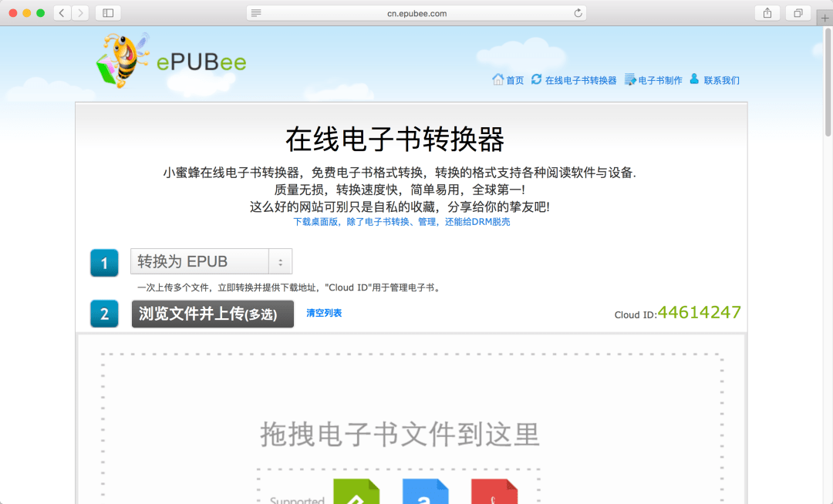Click 浏览文件并上传(多选) upload button

click(213, 314)
